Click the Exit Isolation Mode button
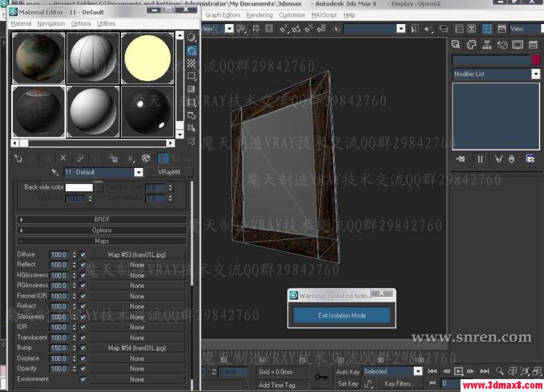The image size is (544, 392). point(341,315)
